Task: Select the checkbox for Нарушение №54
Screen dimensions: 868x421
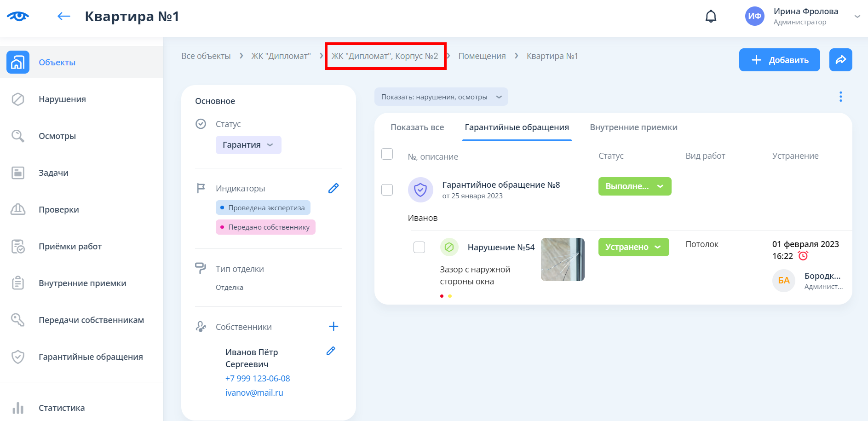Action: (419, 248)
